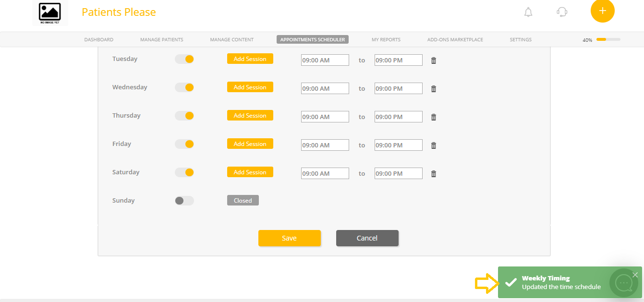
Task: Toggle Saturday availability off
Action: coord(184,172)
